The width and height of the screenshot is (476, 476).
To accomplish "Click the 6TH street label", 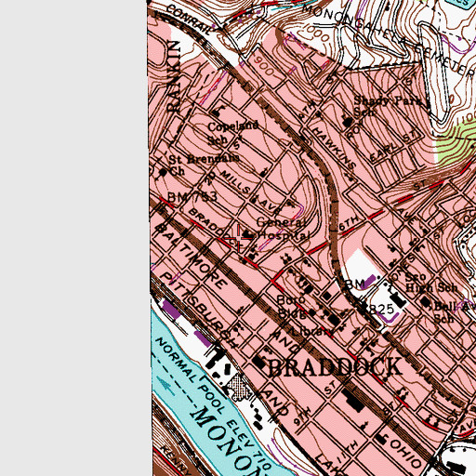I will click(x=350, y=222).
